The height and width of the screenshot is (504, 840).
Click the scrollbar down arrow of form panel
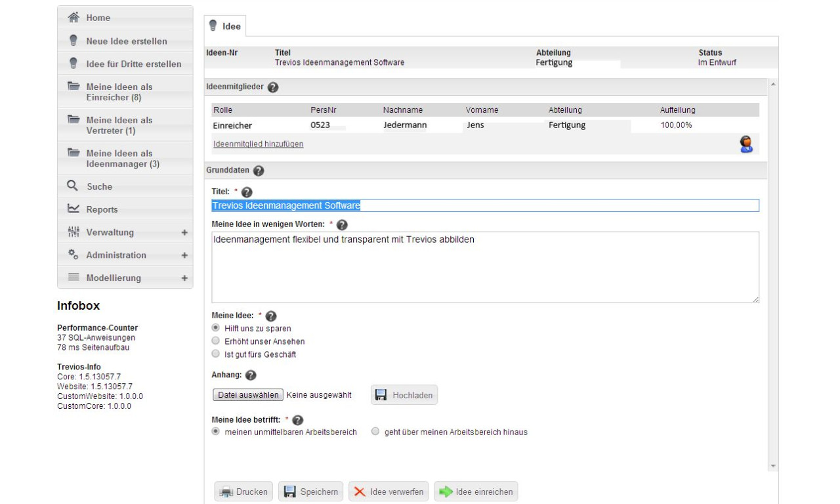(773, 466)
